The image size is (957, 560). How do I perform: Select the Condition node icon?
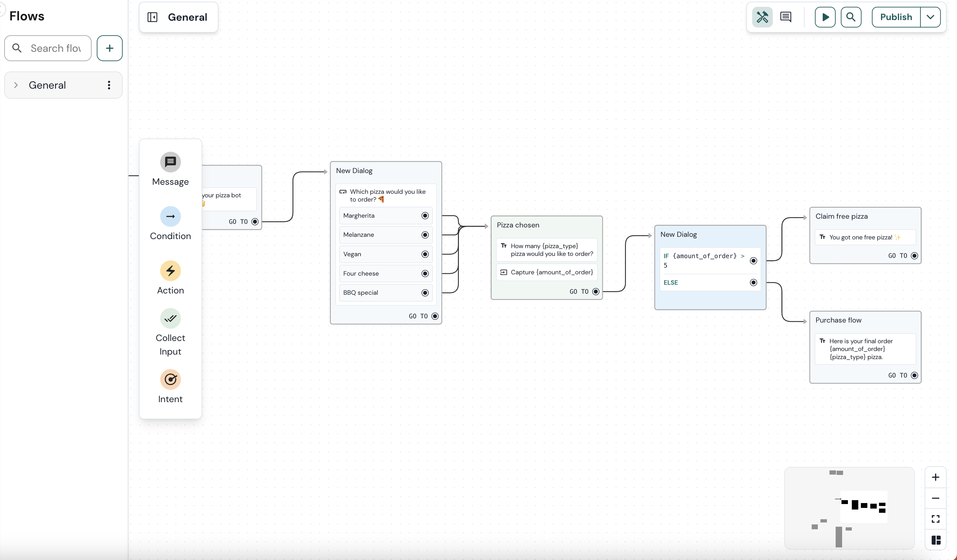click(170, 216)
